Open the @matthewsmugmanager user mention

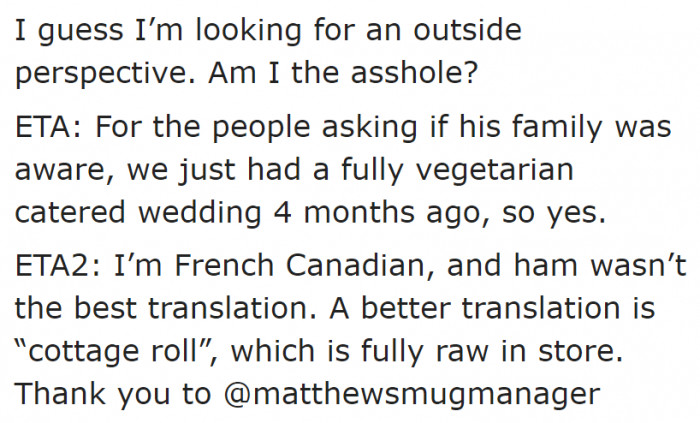pos(412,395)
